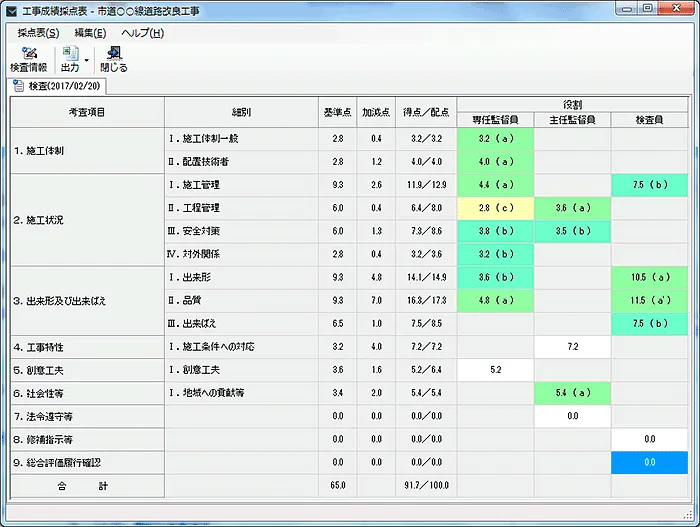This screenshot has height=527, width=700.
Task: Click the 検査員 column header
Action: 649,119
